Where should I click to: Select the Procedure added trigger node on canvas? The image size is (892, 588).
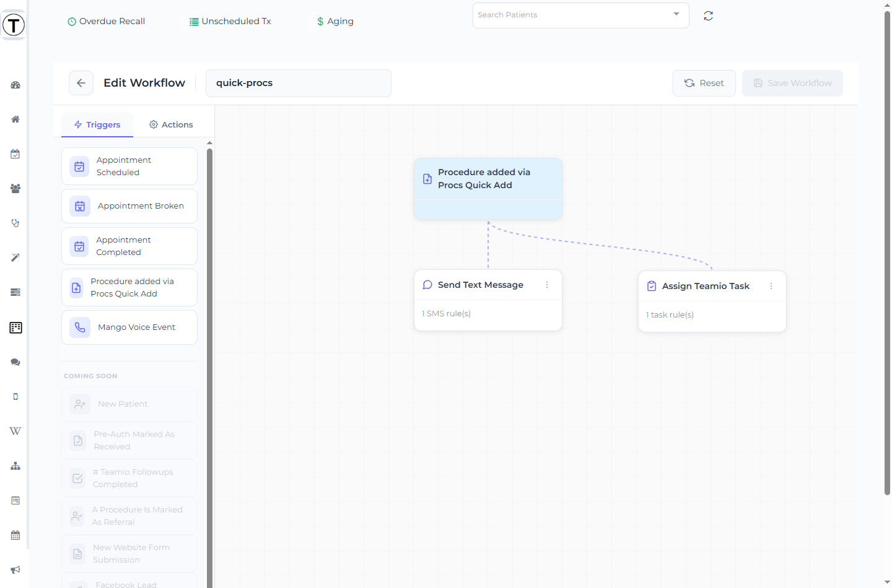488,189
